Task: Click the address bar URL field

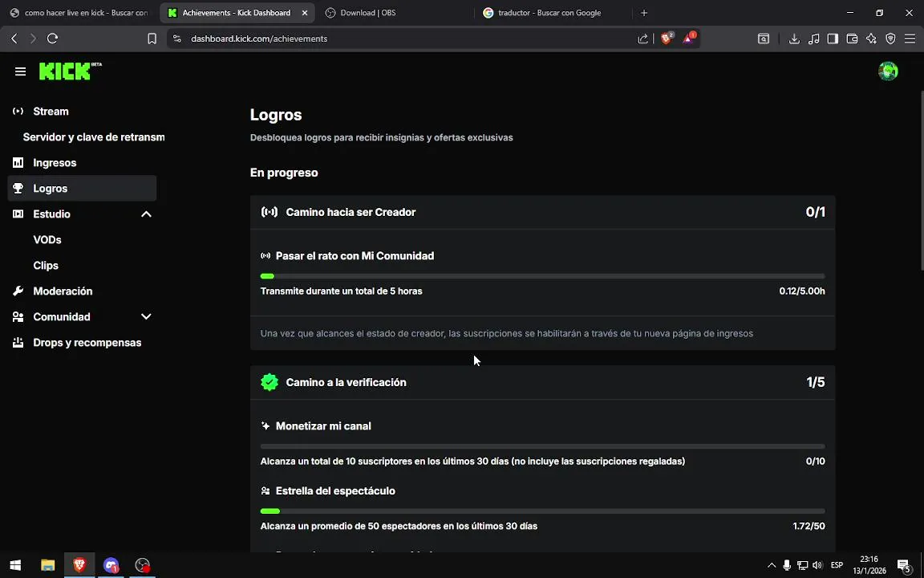Action: pyautogui.click(x=401, y=39)
